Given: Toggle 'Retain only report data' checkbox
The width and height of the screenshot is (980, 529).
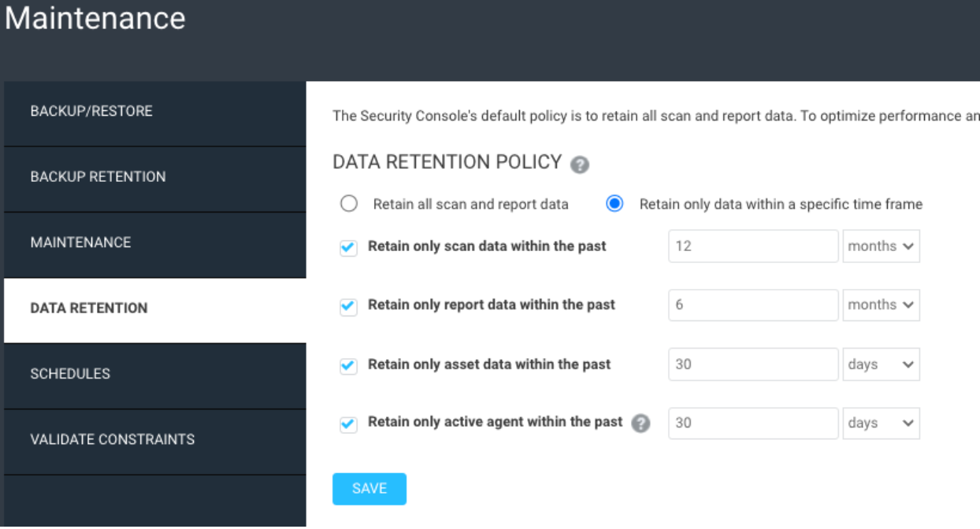Looking at the screenshot, I should pos(348,307).
